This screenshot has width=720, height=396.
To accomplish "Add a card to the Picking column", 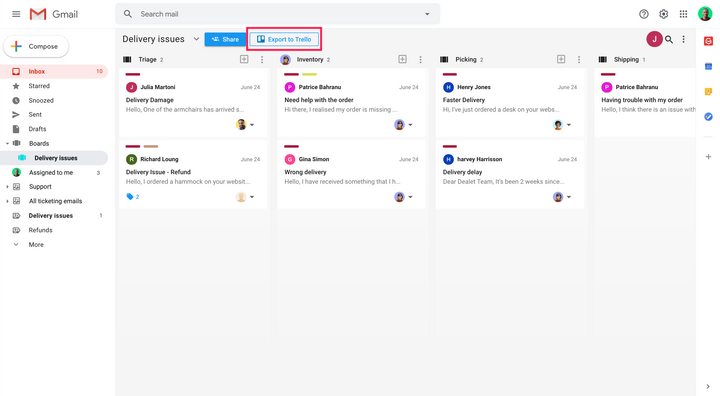I will [x=561, y=59].
